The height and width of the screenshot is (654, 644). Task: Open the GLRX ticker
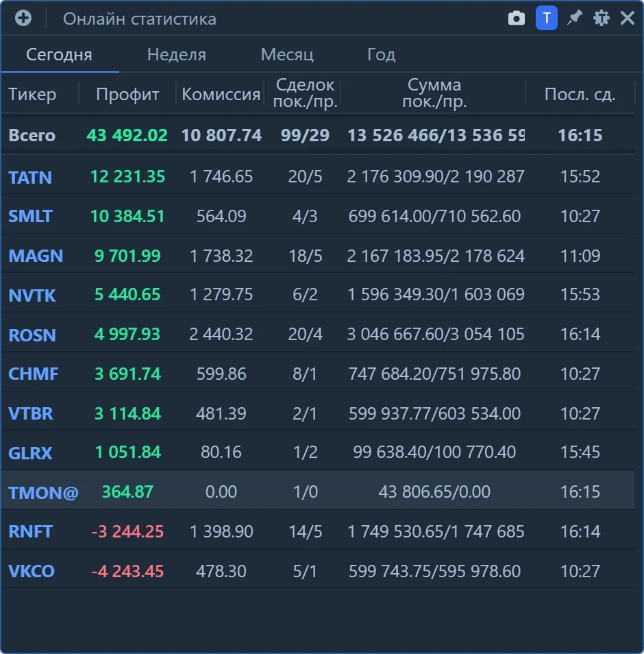(x=30, y=453)
